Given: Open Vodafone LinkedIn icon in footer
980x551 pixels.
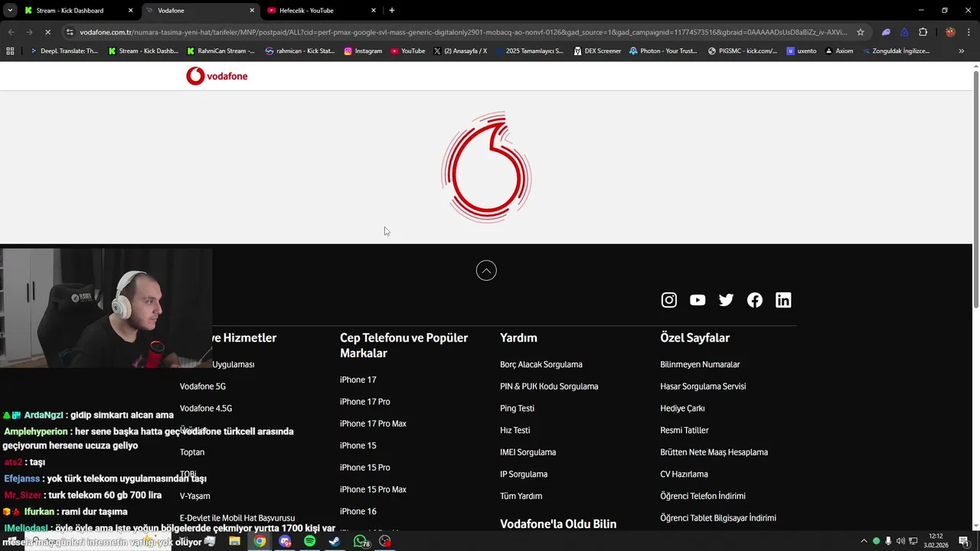Looking at the screenshot, I should 783,300.
